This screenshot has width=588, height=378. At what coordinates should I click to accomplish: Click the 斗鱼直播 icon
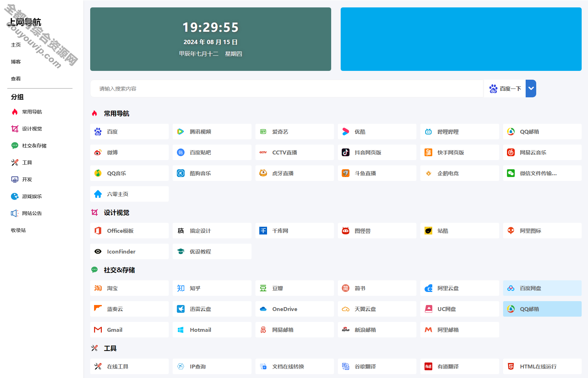pos(346,173)
